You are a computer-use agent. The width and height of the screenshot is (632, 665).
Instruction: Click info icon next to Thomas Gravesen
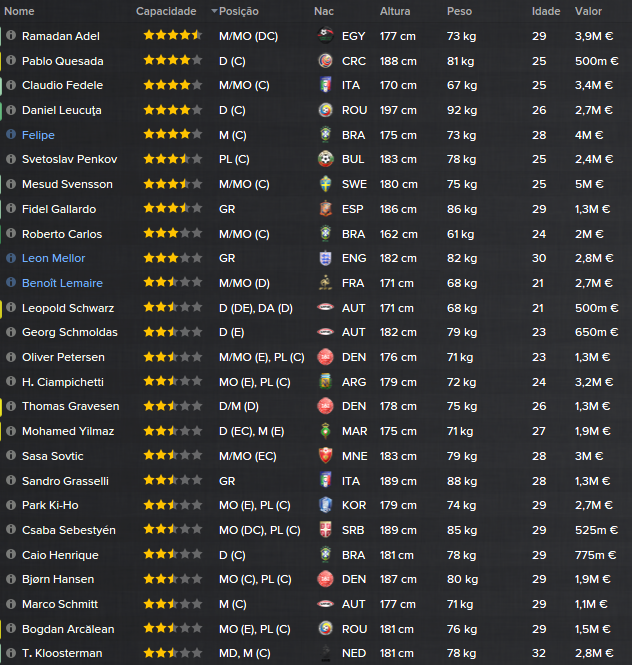point(11,405)
